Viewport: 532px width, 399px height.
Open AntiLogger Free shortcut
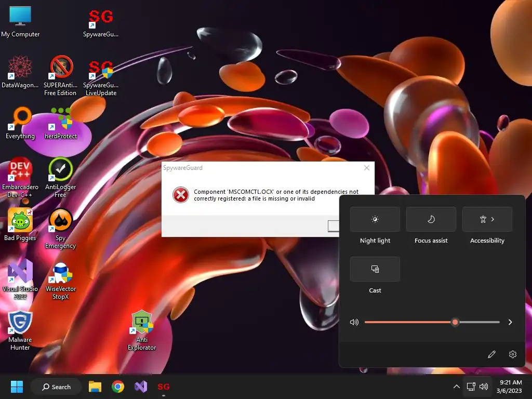(x=61, y=177)
